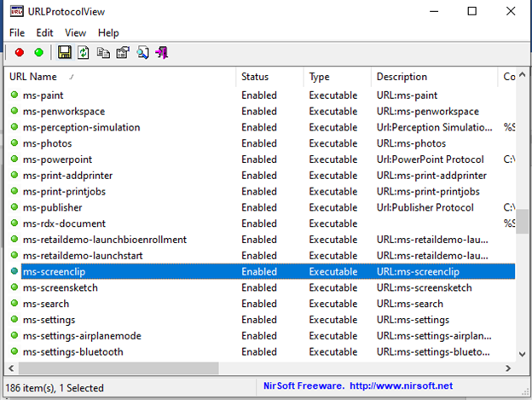The width and height of the screenshot is (532, 400).
Task: Select the ms-settings-airplanemode entry
Action: 82,336
